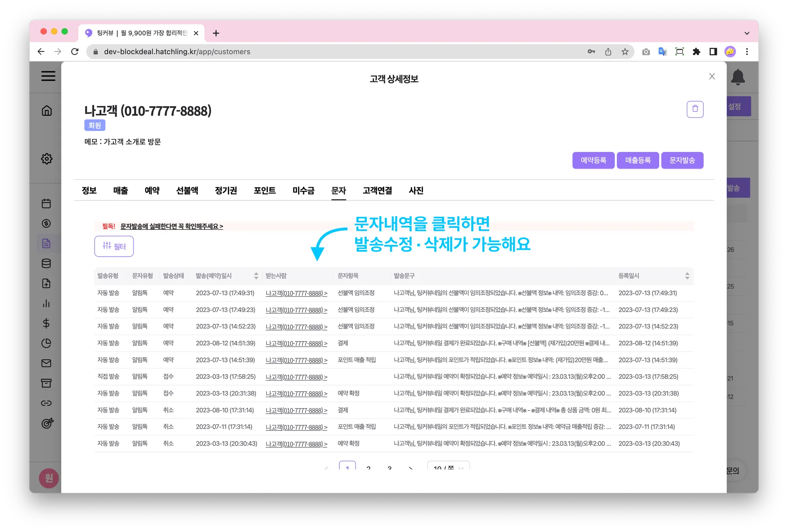The height and width of the screenshot is (532, 788).
Task: Open the hamburger menu icon
Action: 48,76
